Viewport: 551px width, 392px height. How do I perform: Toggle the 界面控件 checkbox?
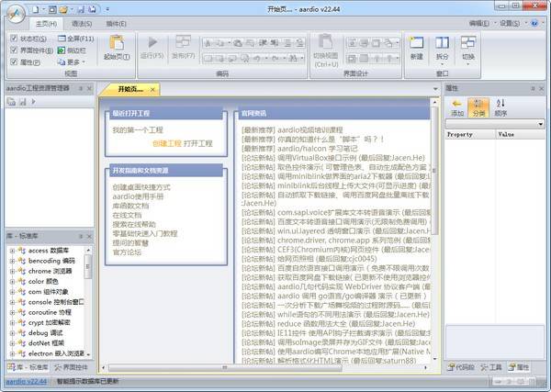coord(16,50)
